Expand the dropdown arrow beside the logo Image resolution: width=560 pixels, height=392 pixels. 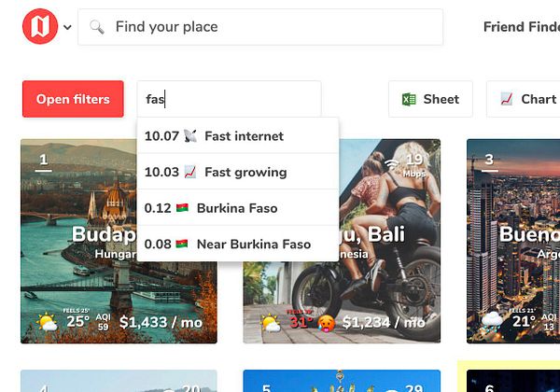[x=67, y=27]
